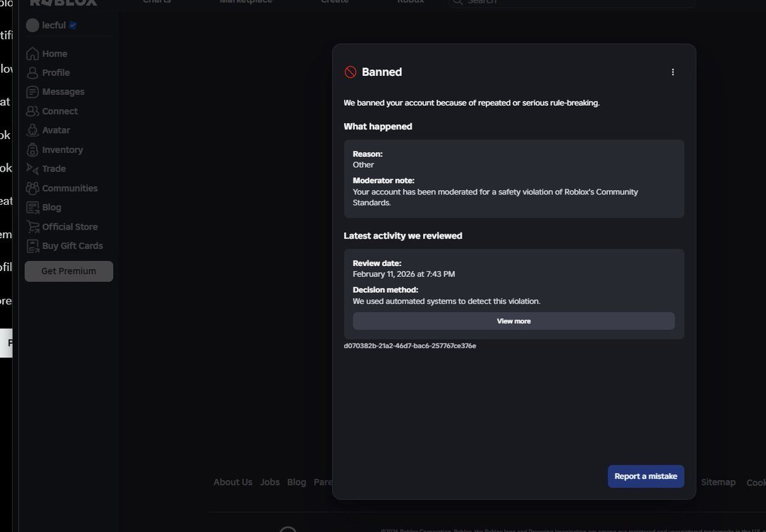Click the 'What happened' heading

pos(378,126)
